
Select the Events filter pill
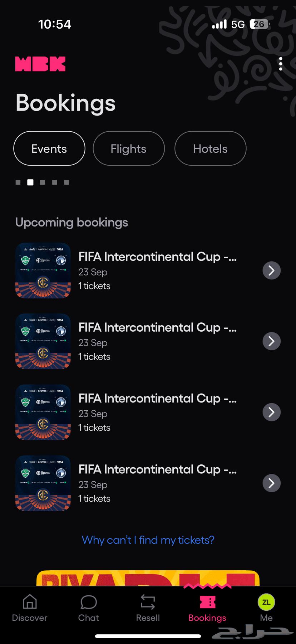(49, 148)
